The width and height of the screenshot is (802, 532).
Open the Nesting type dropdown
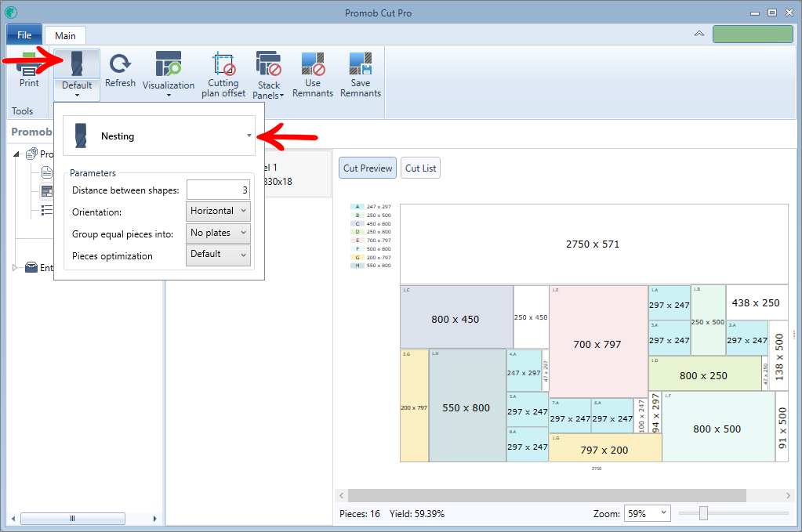[x=159, y=136]
